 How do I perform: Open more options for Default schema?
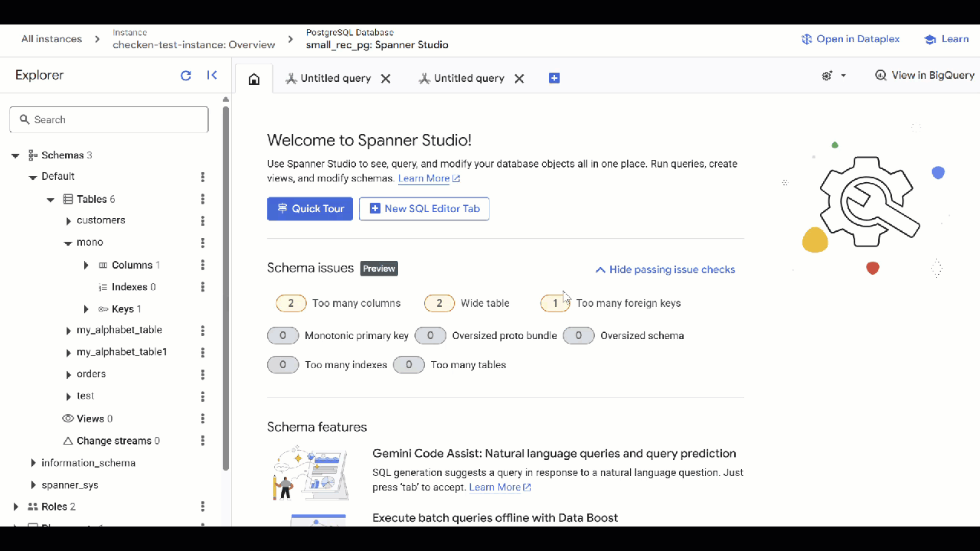[203, 177]
